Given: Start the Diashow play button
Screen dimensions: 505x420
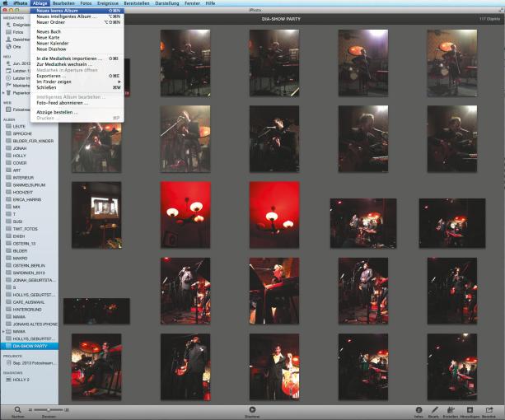Looking at the screenshot, I should pos(252,409).
